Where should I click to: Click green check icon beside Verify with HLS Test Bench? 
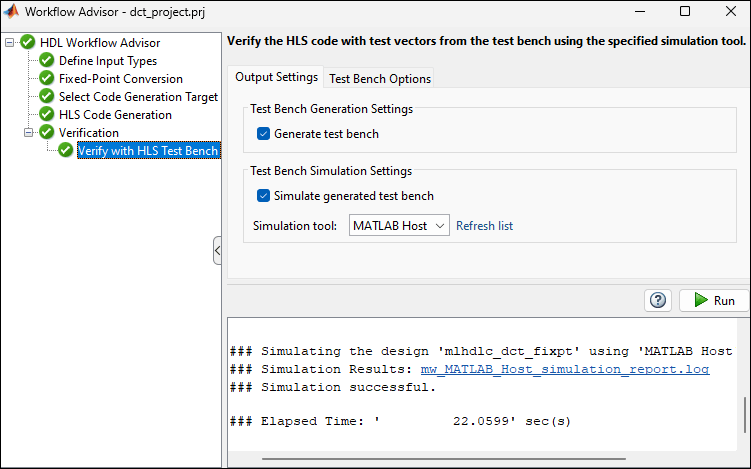66,151
